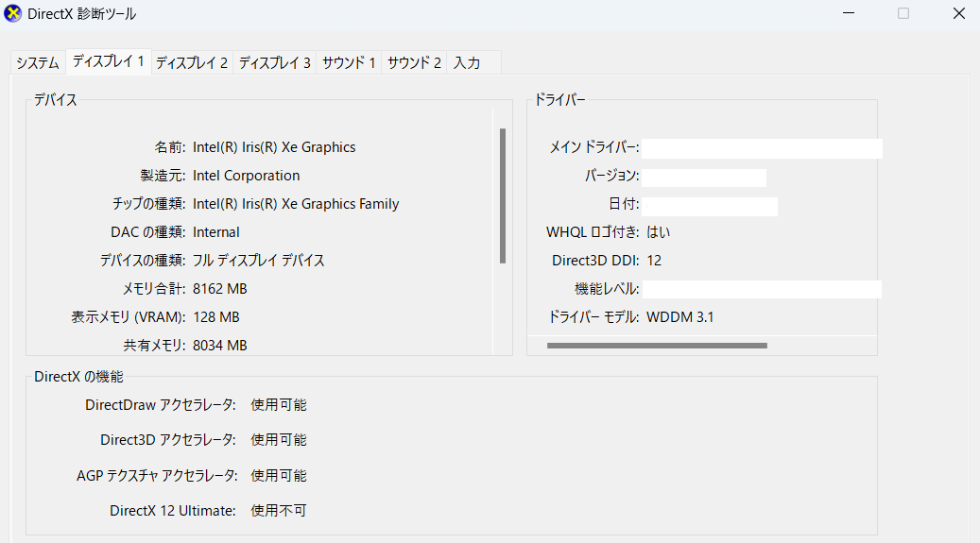
Task: Click the デバイス group heading
Action: click(55, 100)
